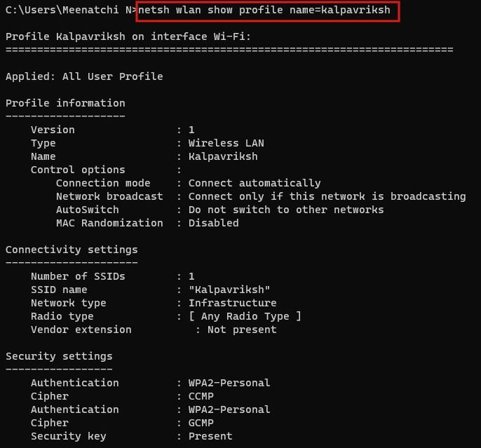
Task: Click the Security key "Present" value
Action: (x=210, y=436)
